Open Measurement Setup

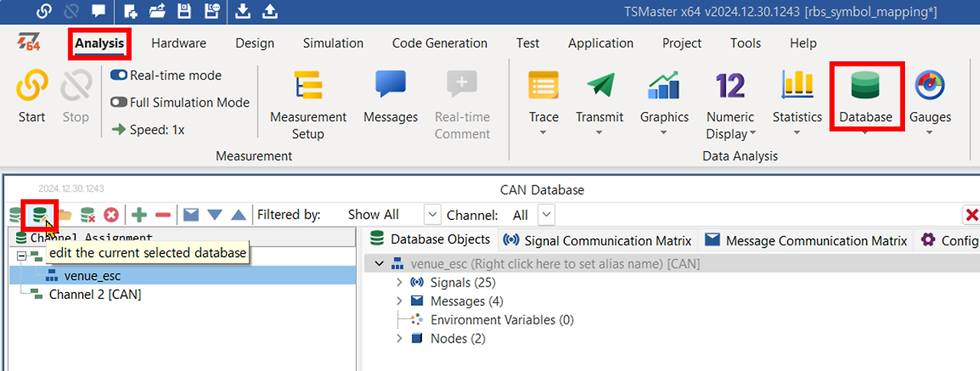tap(308, 105)
